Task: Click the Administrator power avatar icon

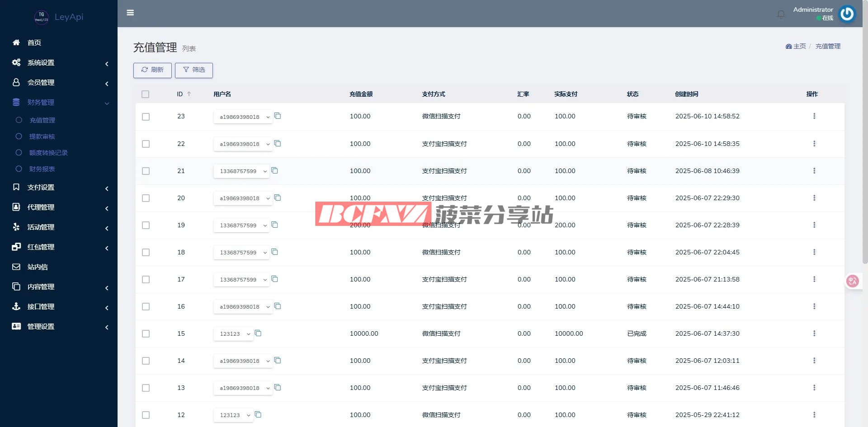Action: [847, 14]
